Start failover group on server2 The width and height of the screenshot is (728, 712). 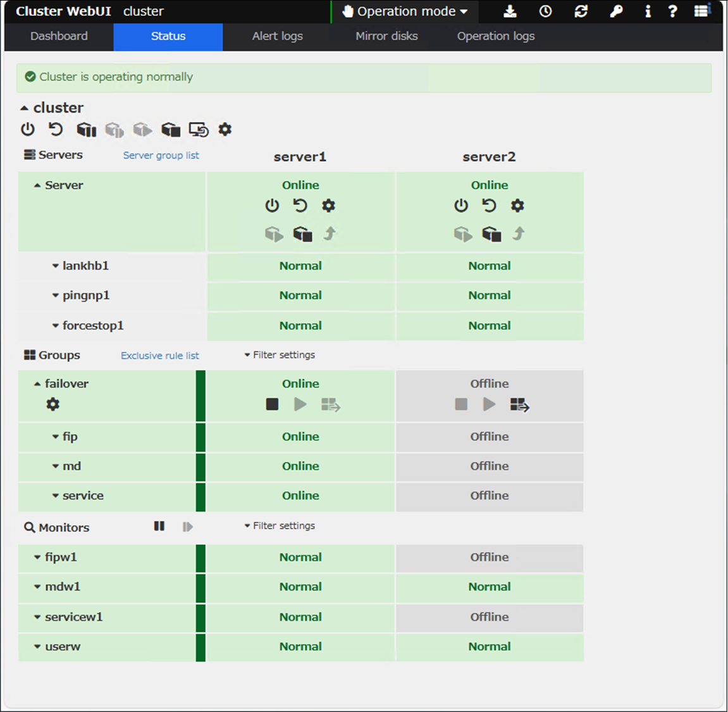(x=489, y=404)
